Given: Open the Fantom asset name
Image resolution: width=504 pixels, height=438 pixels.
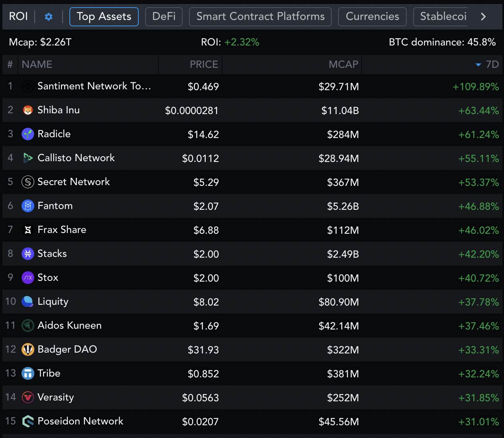Looking at the screenshot, I should [x=55, y=206].
